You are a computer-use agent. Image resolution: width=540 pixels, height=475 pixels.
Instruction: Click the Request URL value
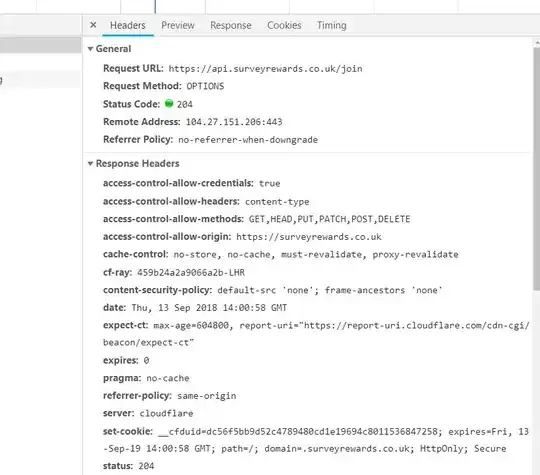click(x=265, y=69)
